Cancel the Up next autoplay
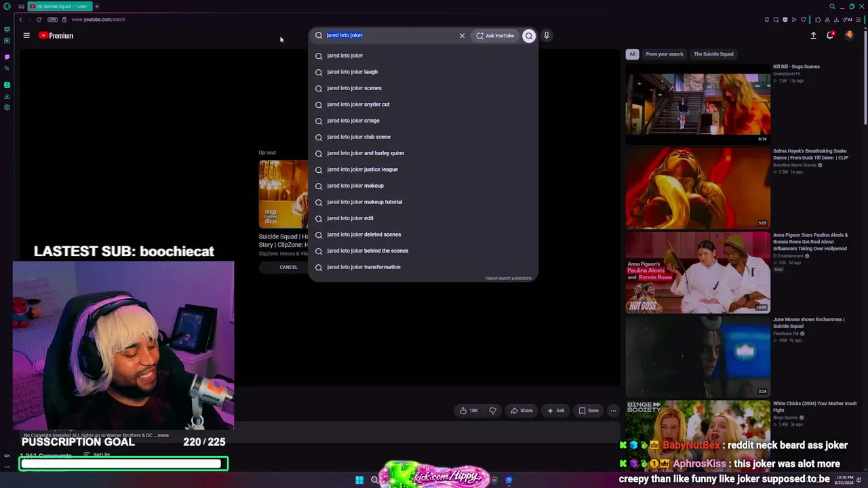 (288, 267)
